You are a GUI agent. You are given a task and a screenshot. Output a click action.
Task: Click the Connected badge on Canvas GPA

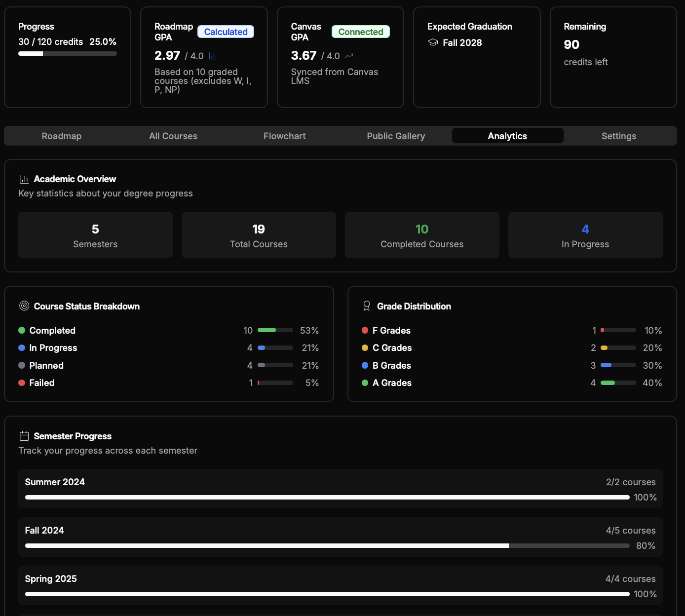click(x=360, y=31)
